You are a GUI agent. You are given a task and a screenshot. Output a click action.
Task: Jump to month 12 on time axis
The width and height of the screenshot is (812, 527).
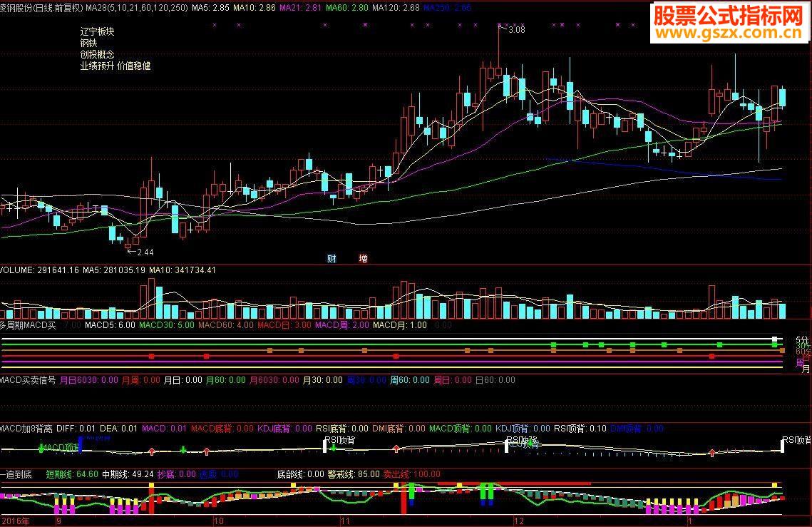[x=519, y=521]
